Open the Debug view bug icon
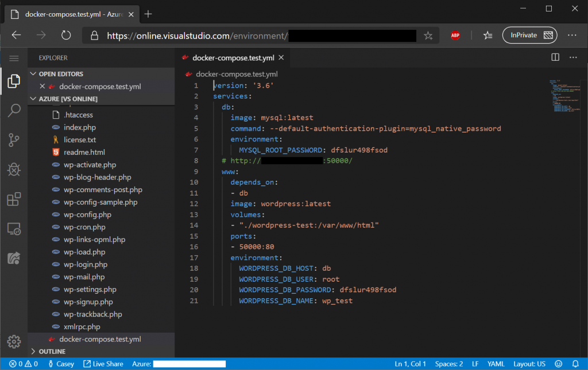 (14, 170)
